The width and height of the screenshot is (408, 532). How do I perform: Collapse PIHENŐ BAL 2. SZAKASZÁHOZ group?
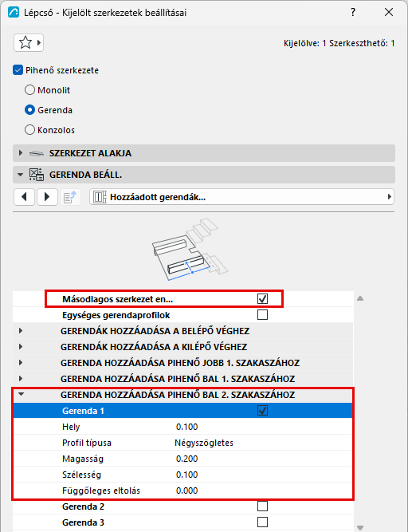tap(21, 395)
